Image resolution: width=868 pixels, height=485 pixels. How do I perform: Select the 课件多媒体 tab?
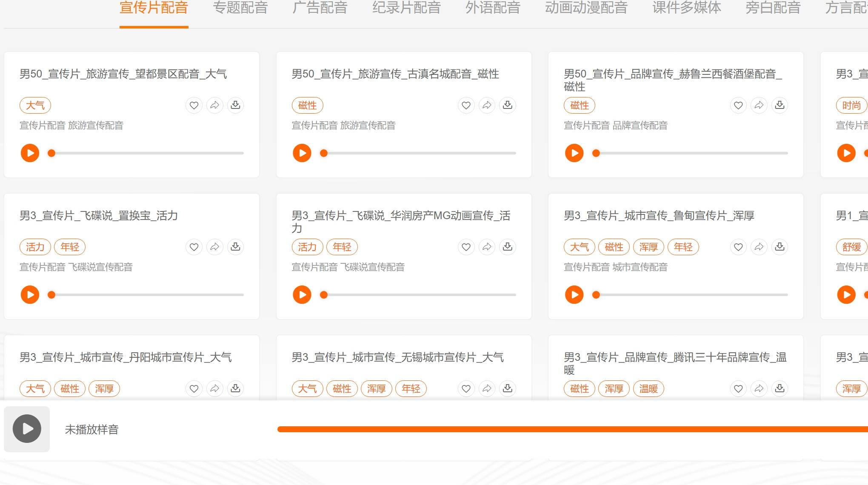687,8
